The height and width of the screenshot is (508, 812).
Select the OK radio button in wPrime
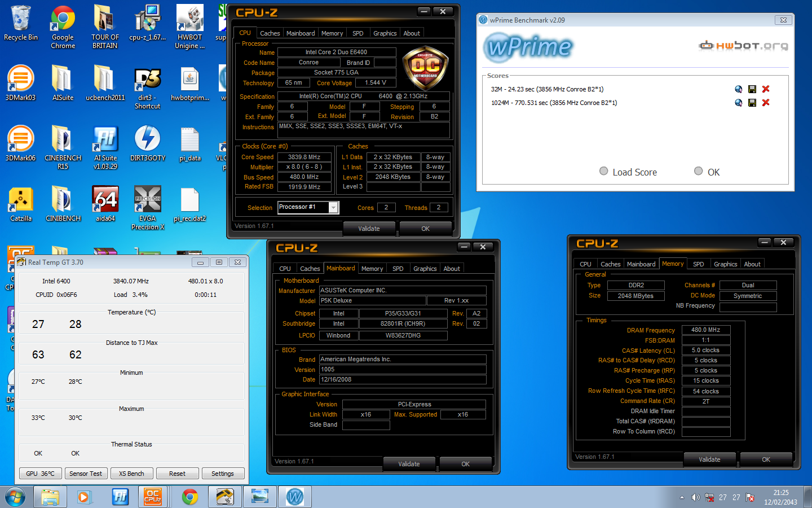(699, 171)
